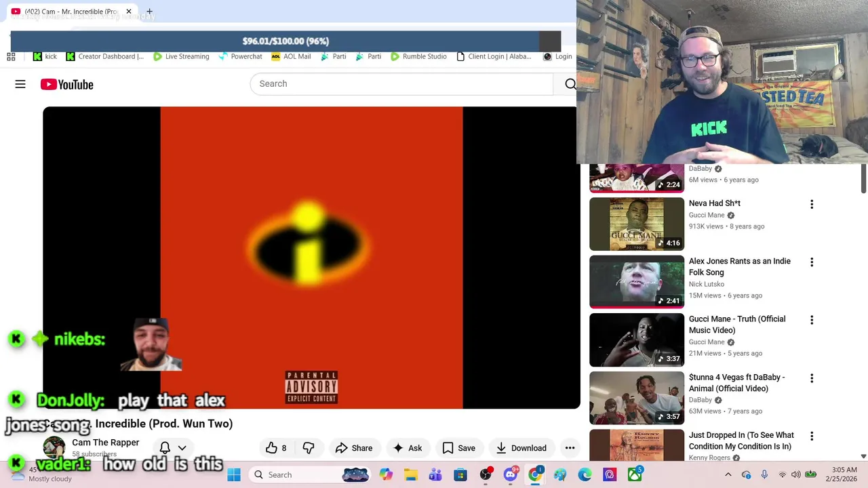Open options menu for Just Dropped In
Viewport: 868px width, 488px height.
pos(812,436)
